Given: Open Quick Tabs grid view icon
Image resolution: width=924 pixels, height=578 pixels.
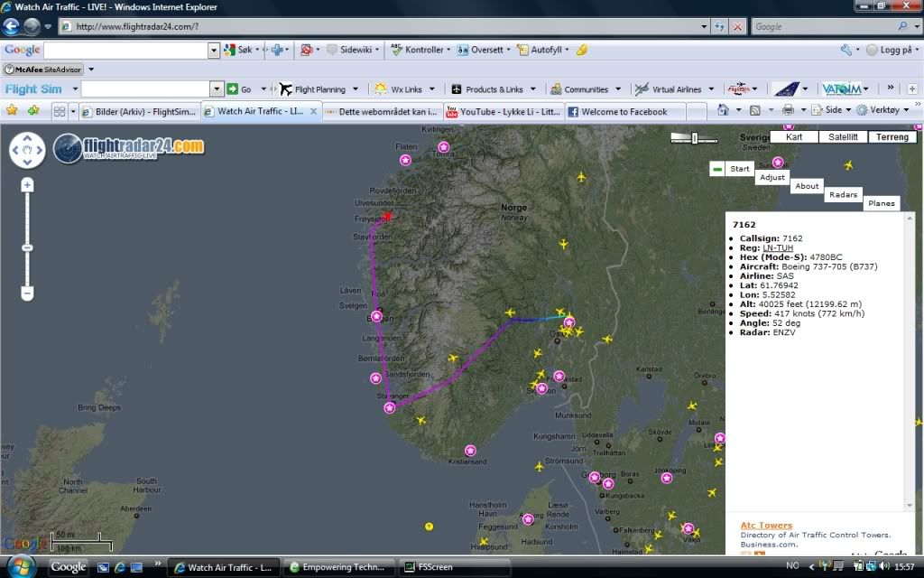Looking at the screenshot, I should coord(60,111).
